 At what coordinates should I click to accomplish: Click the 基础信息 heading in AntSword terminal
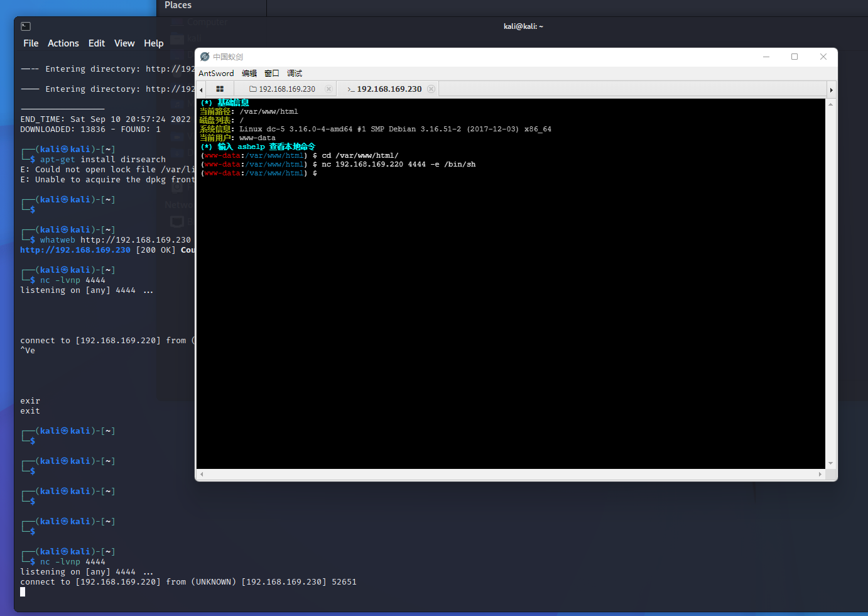pyautogui.click(x=233, y=102)
